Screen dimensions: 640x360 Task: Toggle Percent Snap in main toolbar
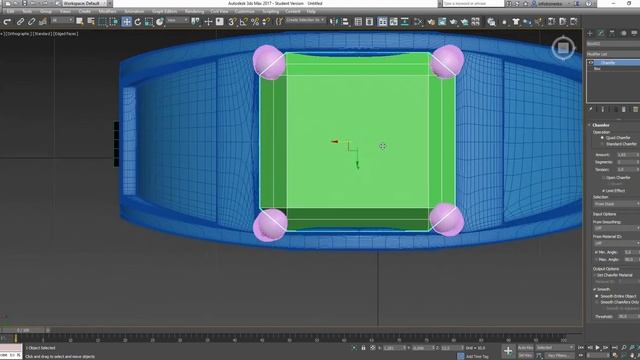255,22
